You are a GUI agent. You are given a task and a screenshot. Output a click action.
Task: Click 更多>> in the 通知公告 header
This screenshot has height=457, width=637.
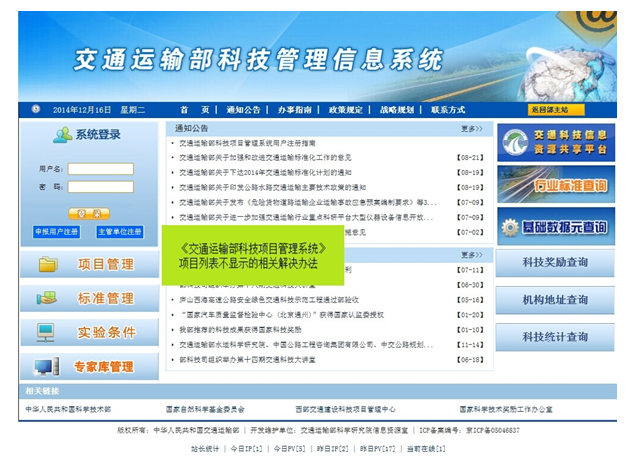[x=471, y=129]
